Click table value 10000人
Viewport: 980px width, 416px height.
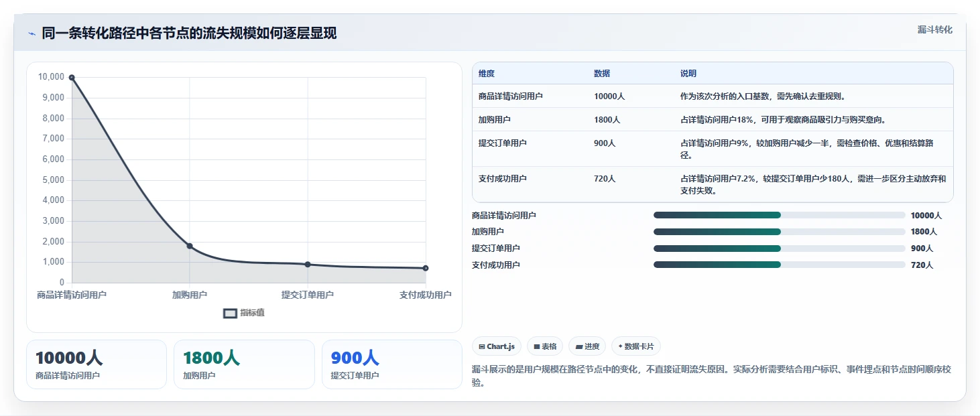coord(609,96)
